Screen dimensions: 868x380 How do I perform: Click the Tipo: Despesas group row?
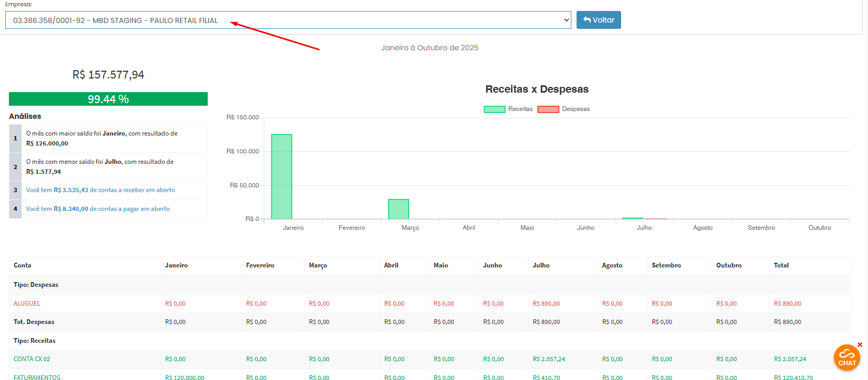36,285
